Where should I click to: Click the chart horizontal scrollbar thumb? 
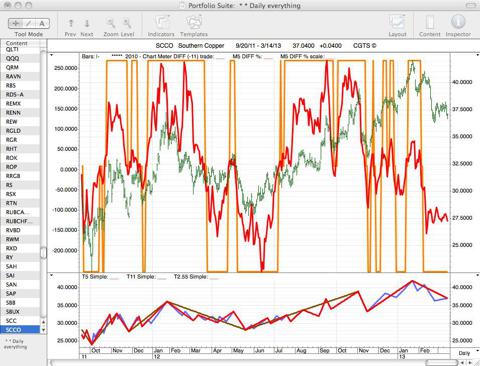[x=441, y=363]
